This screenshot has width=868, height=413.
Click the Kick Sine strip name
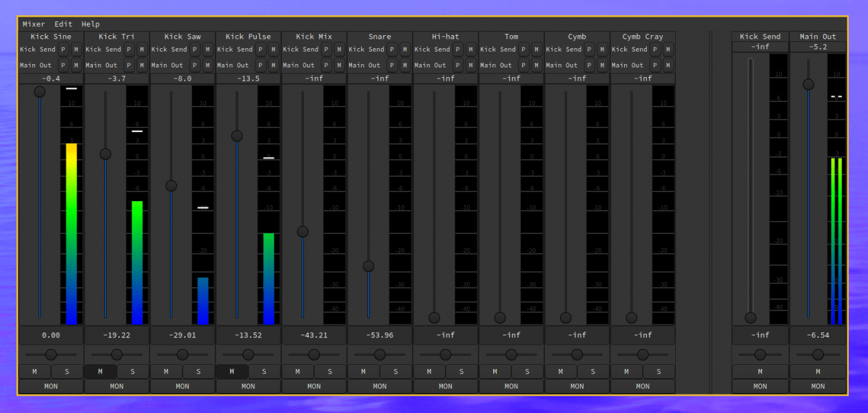[51, 36]
